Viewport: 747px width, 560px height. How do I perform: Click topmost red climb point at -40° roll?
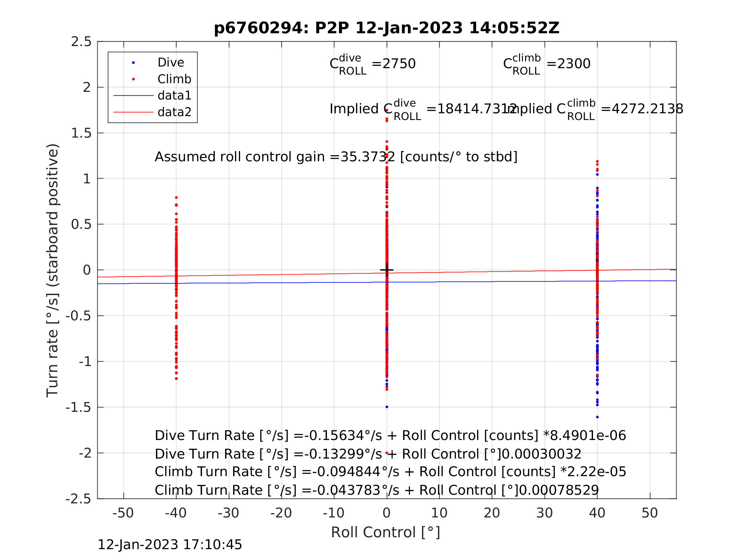[176, 197]
